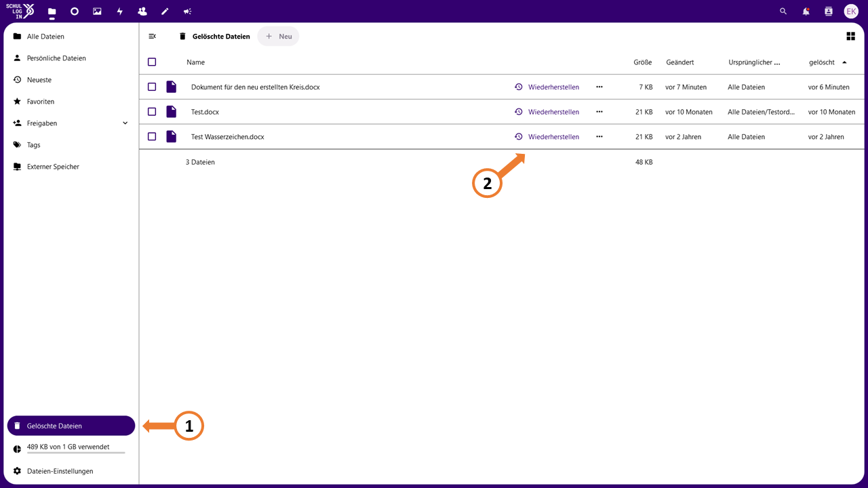
Task: Open actions menu for Test Wasserzeichen.docx
Action: tap(599, 137)
